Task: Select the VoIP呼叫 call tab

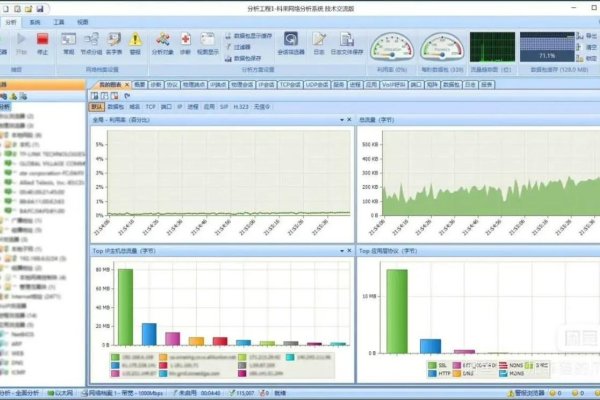Action: tap(393, 85)
